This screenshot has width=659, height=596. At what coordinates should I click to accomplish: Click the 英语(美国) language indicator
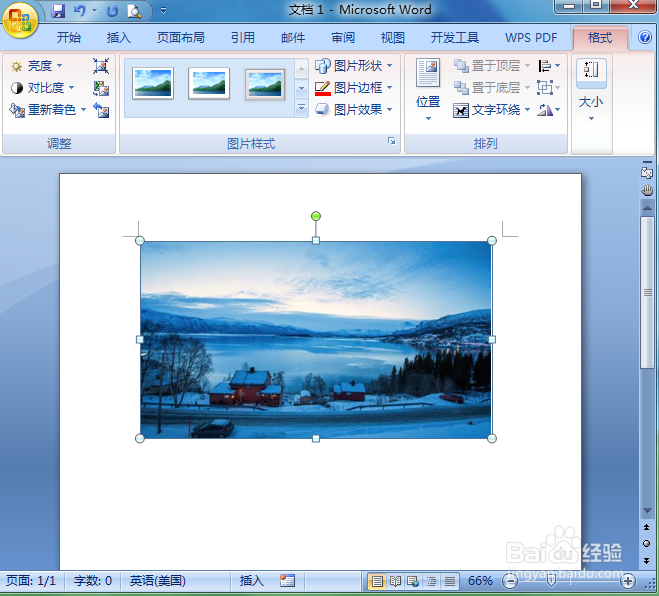click(158, 581)
